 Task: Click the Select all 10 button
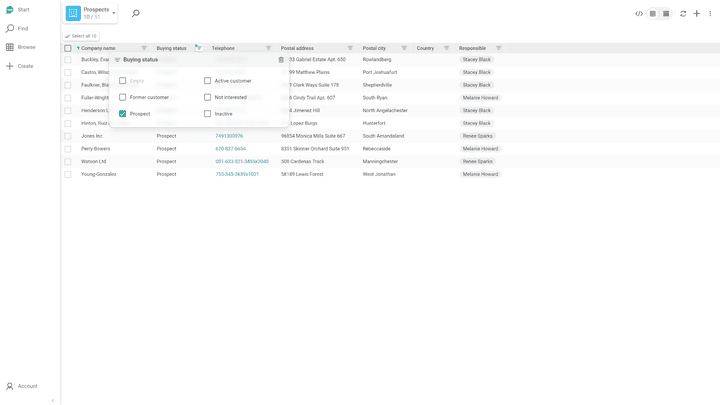click(x=81, y=36)
